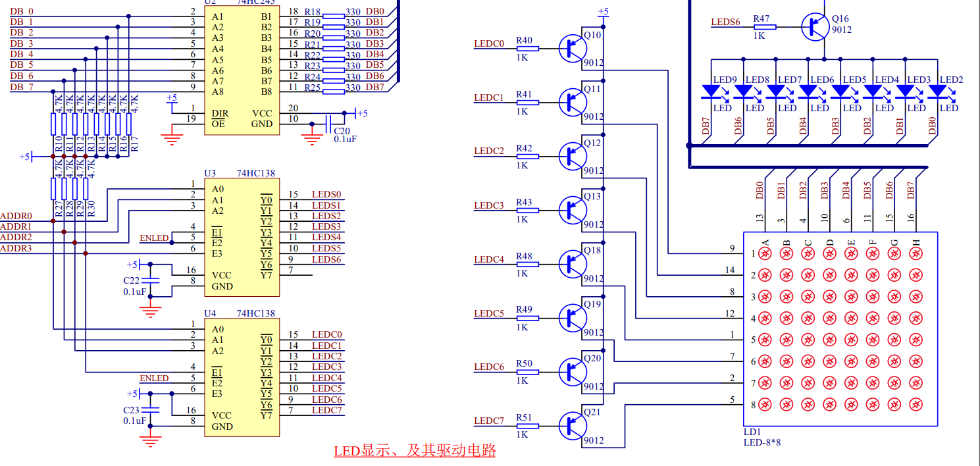Select the R48 resistor symbol
The height and width of the screenshot is (466, 980).
tap(528, 264)
